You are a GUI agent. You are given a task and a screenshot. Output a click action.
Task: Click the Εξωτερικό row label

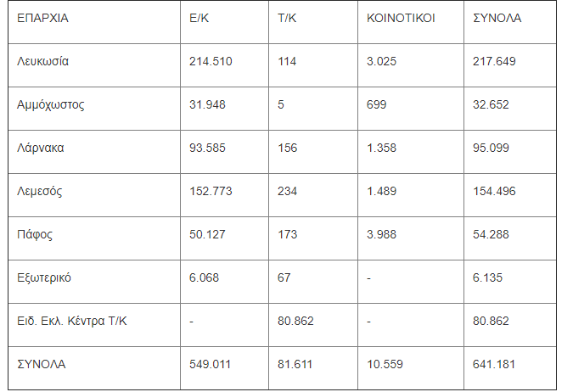[x=44, y=277]
